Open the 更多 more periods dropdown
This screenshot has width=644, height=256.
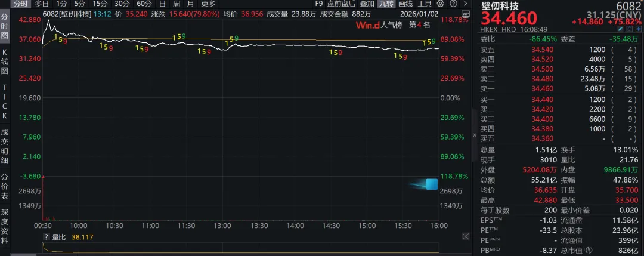[208, 4]
